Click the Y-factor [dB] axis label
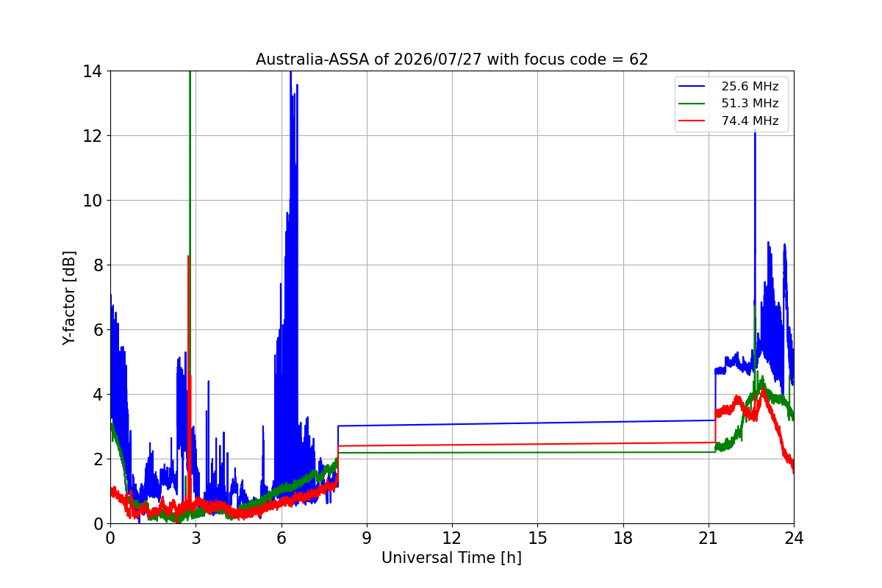Image resolution: width=882 pixels, height=588 pixels. pos(69,297)
